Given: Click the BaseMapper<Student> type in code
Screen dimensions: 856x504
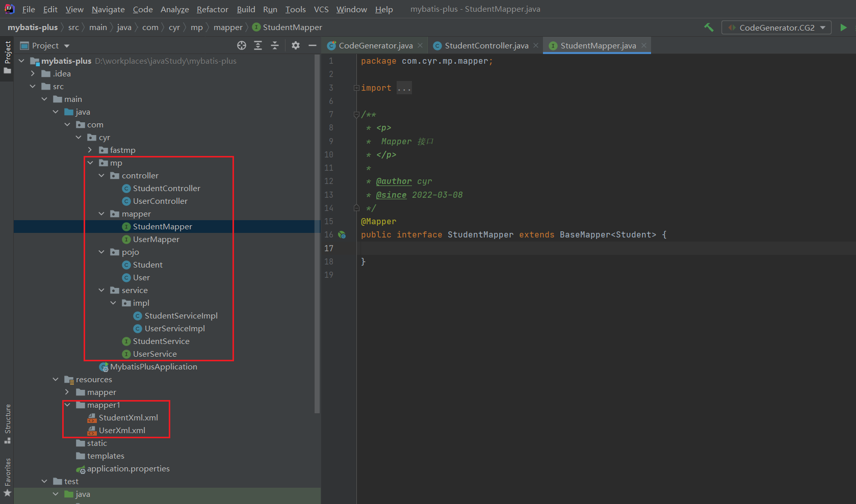Looking at the screenshot, I should coord(608,234).
